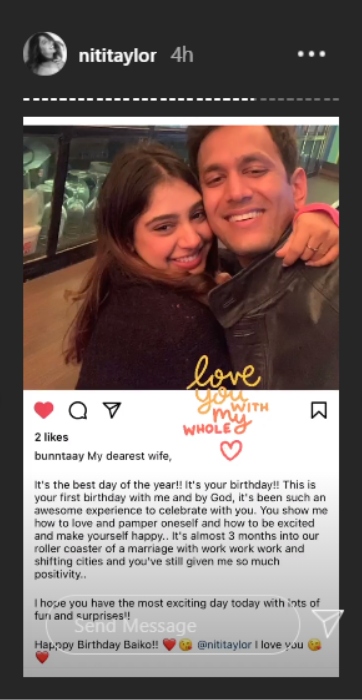The image size is (362, 700).
Task: Toggle the bookmark save icon on the post
Action: pos(319,410)
